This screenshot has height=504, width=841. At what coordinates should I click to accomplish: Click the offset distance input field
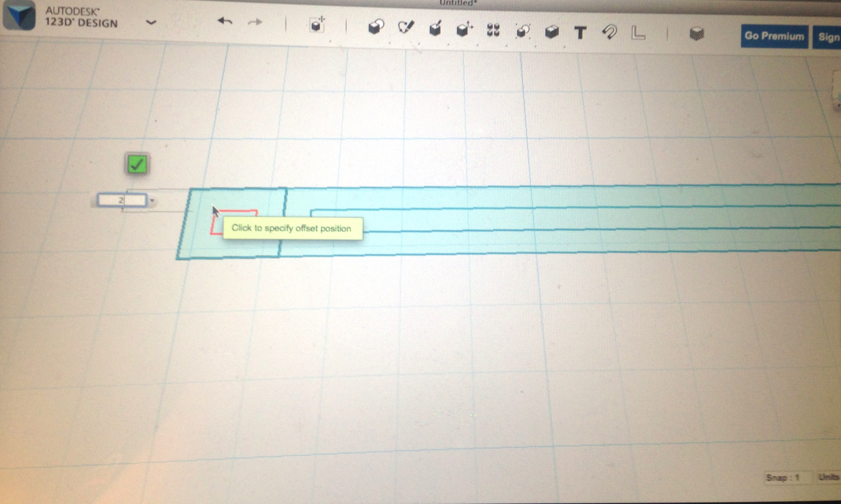click(122, 200)
